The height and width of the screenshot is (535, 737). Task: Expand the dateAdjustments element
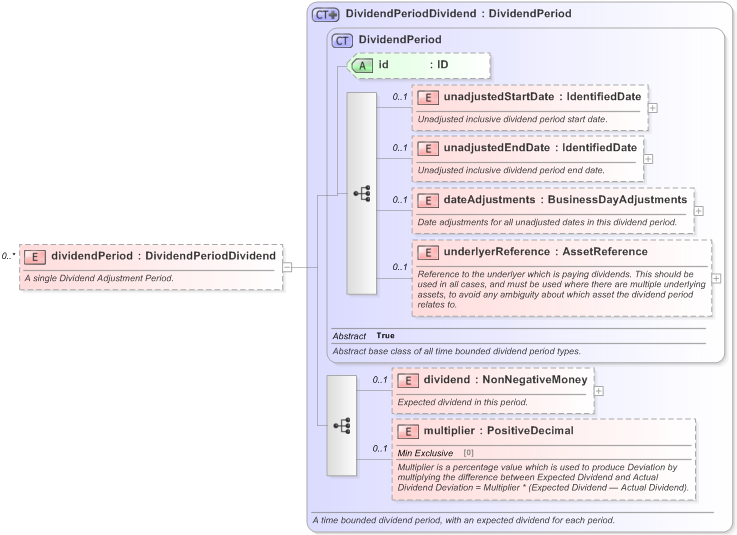[698, 211]
